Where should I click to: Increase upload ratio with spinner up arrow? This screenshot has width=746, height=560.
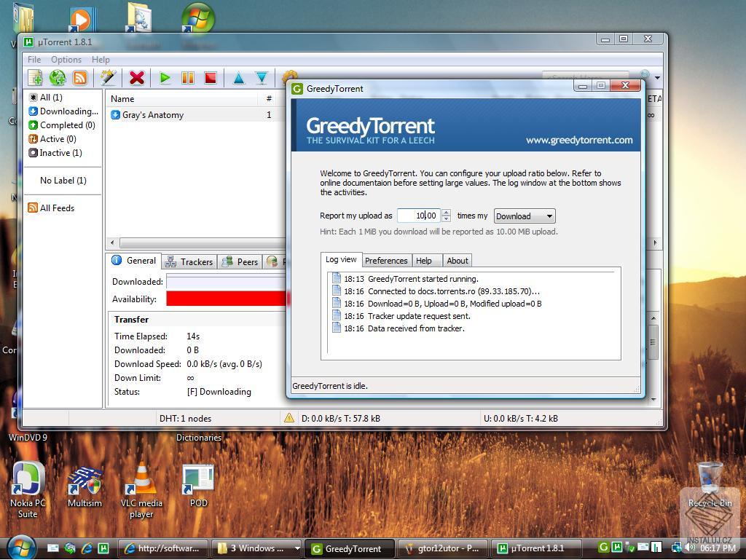pos(446,213)
